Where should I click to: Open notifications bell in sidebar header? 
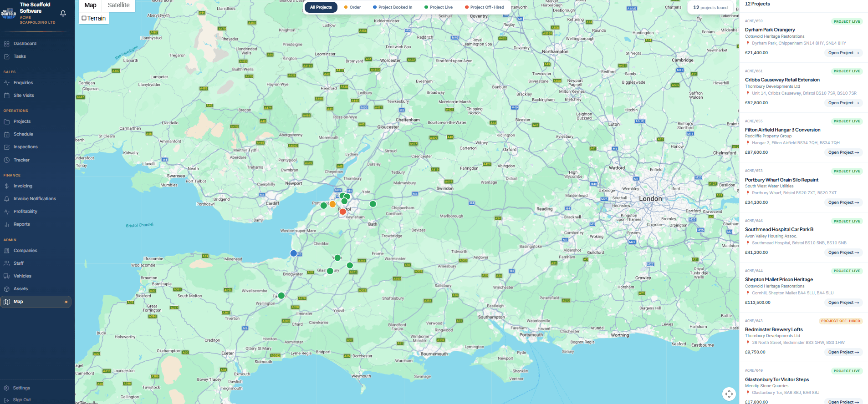click(63, 13)
